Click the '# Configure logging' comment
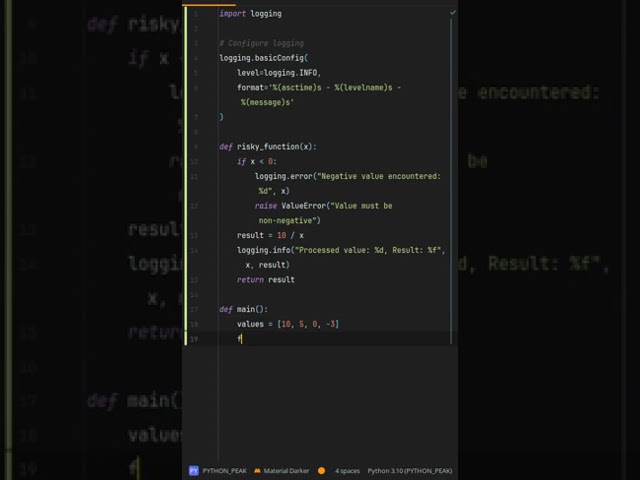Screen dimensions: 640x480 click(261, 43)
